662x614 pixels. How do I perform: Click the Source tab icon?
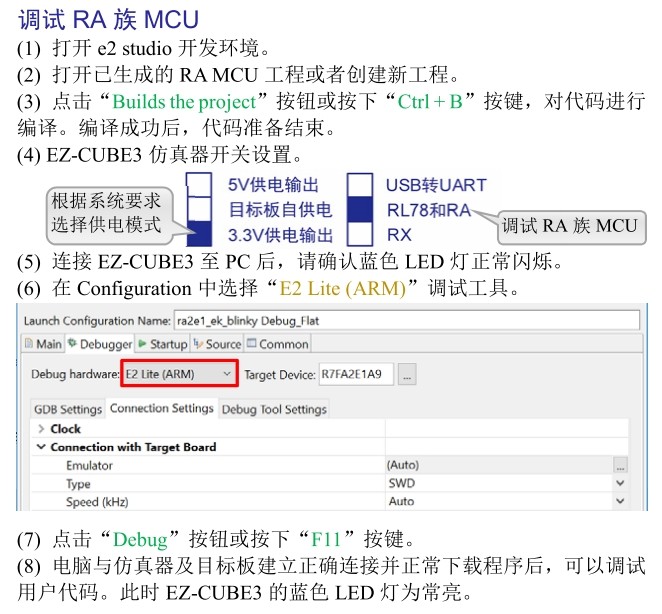pos(198,344)
